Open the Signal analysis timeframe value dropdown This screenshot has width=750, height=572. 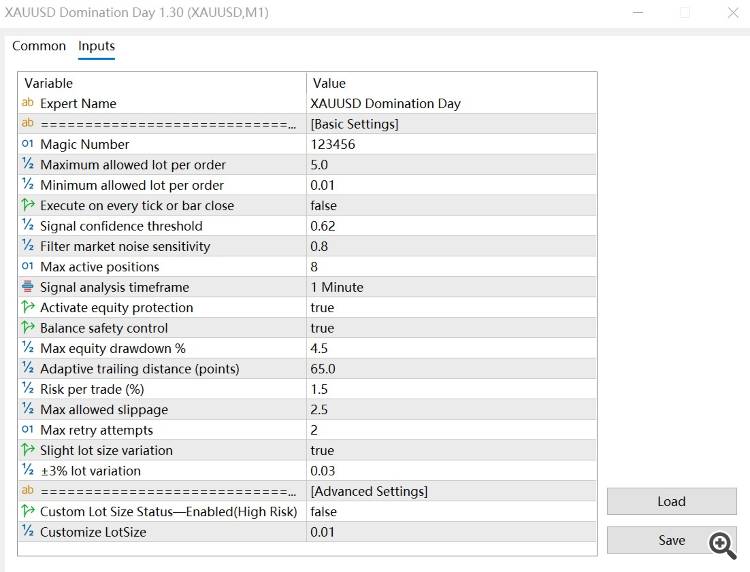pyautogui.click(x=450, y=287)
